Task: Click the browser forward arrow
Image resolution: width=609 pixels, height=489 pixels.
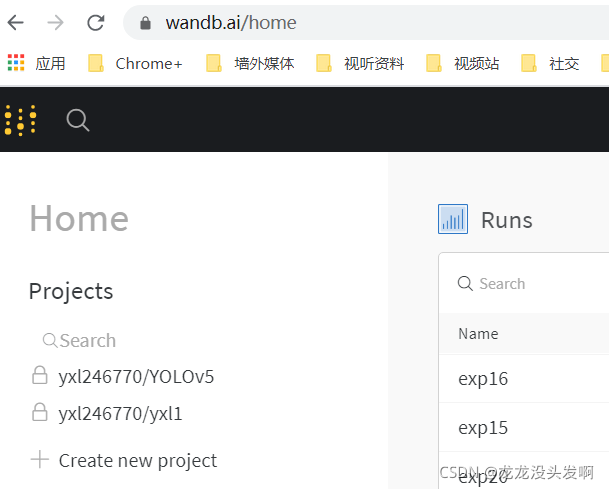Action: pyautogui.click(x=55, y=23)
